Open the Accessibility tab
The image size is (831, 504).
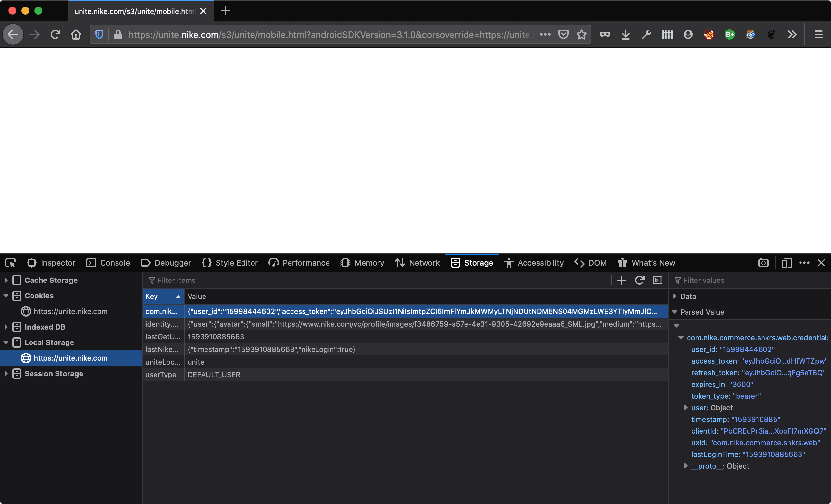click(x=535, y=263)
